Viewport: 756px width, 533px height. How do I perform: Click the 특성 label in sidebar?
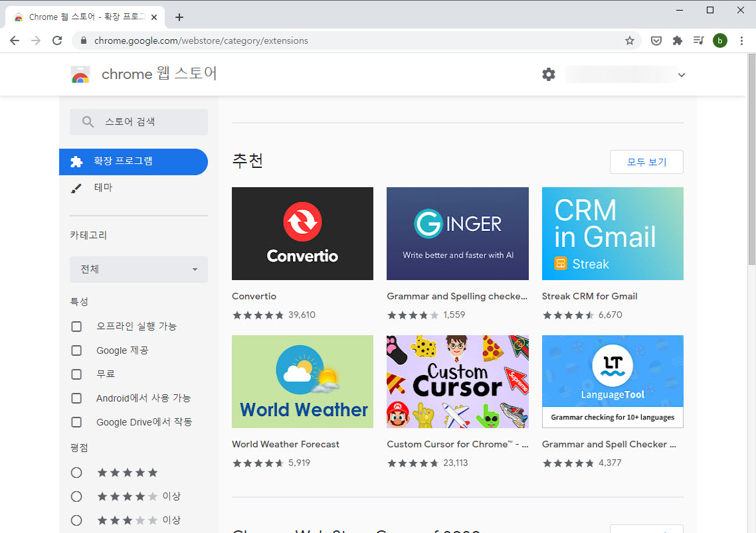pyautogui.click(x=79, y=302)
